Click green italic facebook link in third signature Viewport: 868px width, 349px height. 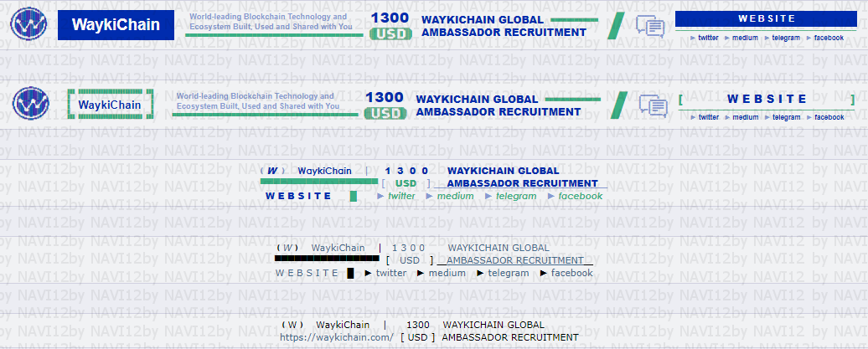pyautogui.click(x=580, y=196)
